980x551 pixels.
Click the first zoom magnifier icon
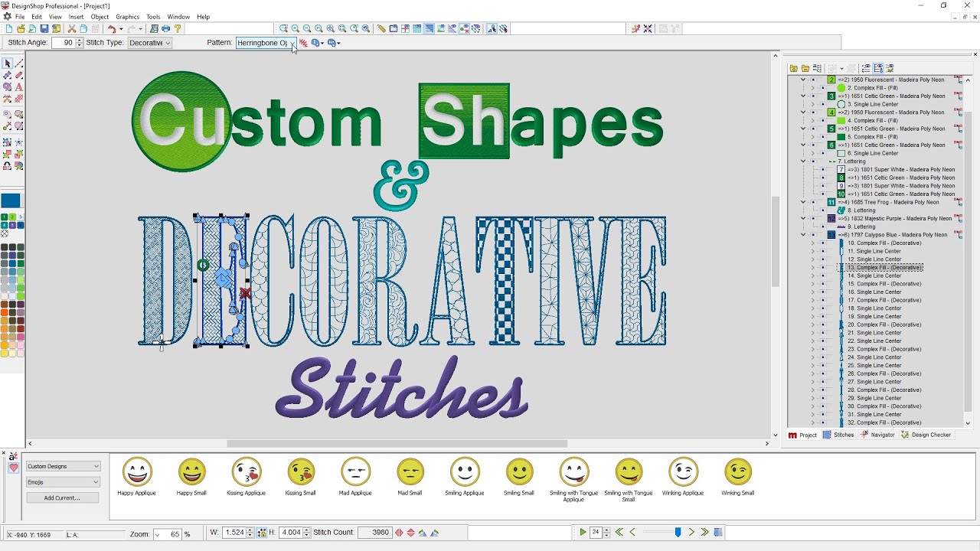click(x=283, y=29)
